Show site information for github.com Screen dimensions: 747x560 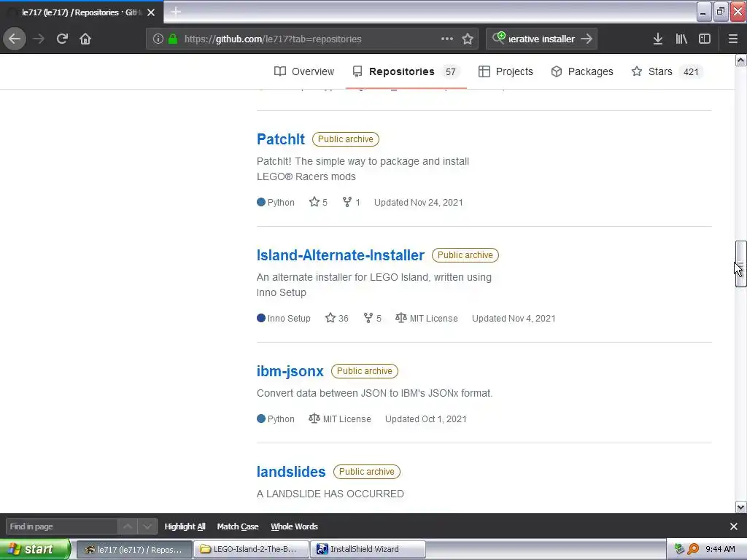click(x=158, y=39)
